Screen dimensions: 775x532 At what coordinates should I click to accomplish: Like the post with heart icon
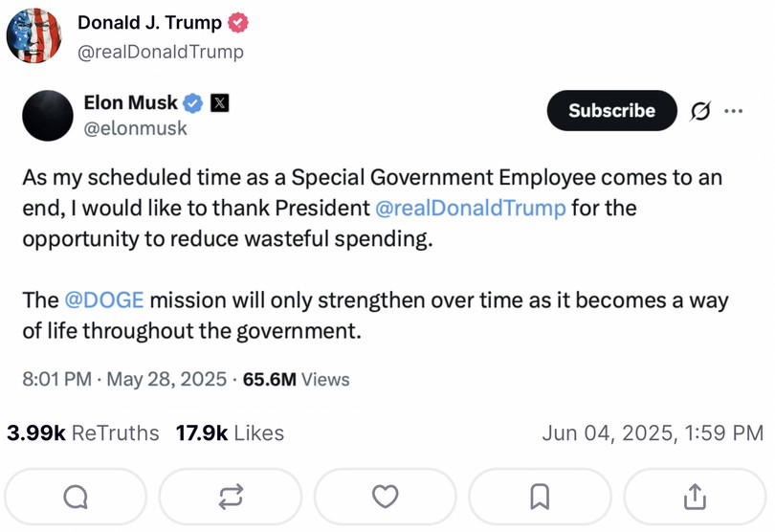(x=386, y=496)
